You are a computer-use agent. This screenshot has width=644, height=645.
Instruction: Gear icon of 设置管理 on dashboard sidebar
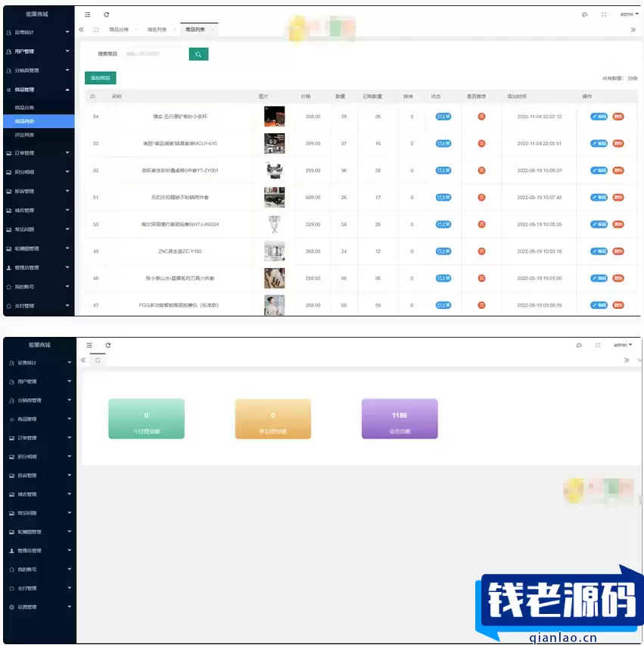[x=11, y=606]
